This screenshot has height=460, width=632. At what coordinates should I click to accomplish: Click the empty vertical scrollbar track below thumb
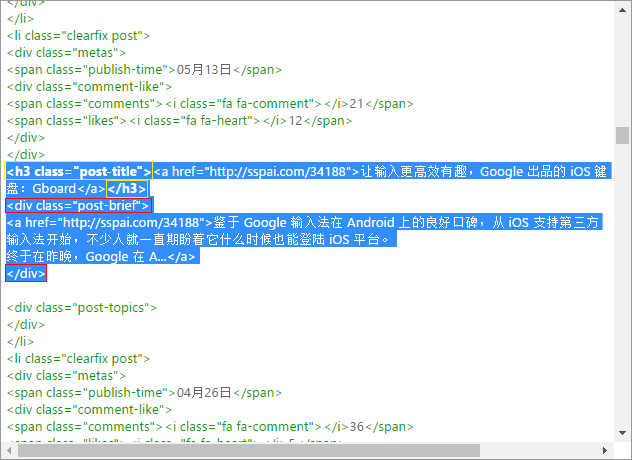622,282
